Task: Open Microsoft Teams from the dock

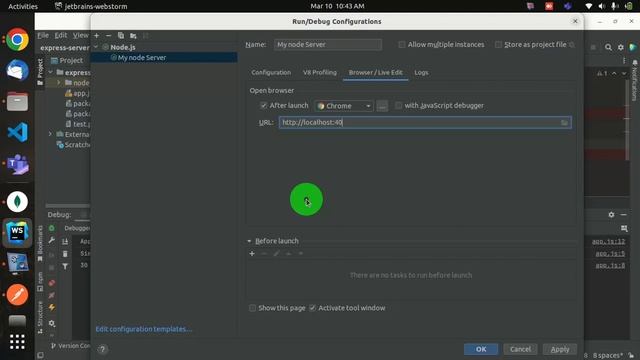Action: click(17, 164)
